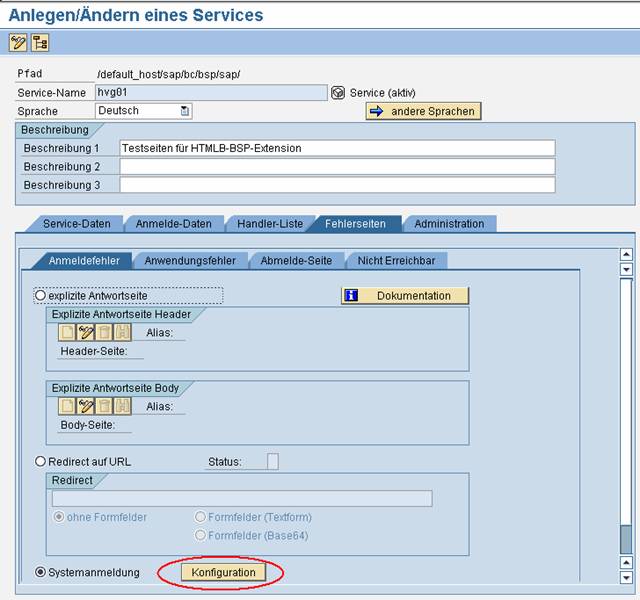The image size is (640, 600).
Task: Open the Nicht Erreichbar sub-tab
Action: click(x=396, y=260)
